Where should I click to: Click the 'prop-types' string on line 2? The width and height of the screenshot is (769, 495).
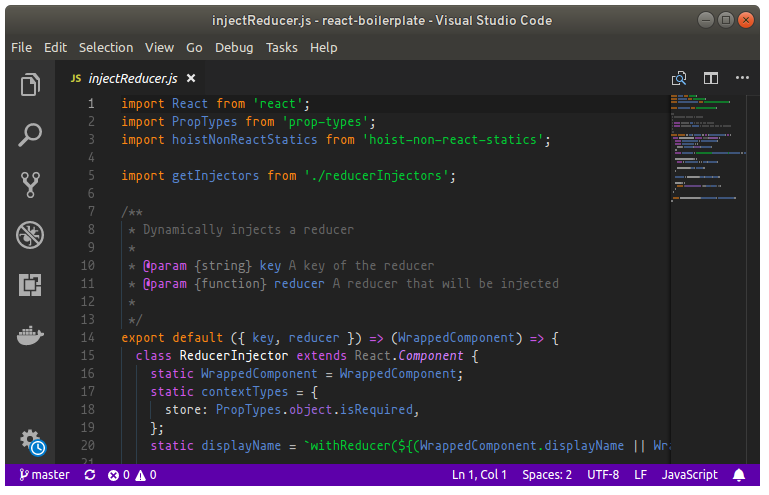(325, 122)
